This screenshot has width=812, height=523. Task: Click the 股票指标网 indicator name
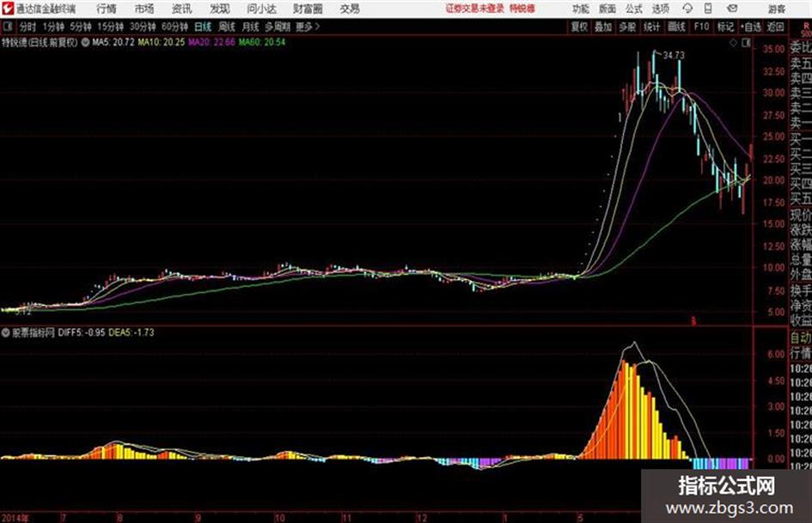point(34,332)
